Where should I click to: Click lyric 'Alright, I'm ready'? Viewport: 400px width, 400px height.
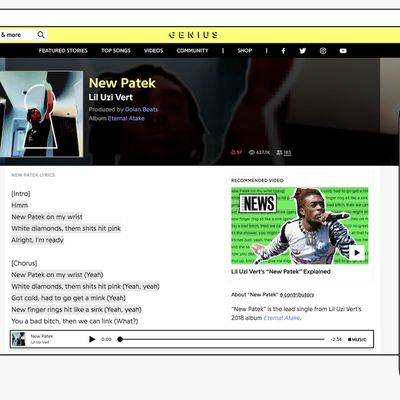click(x=37, y=240)
